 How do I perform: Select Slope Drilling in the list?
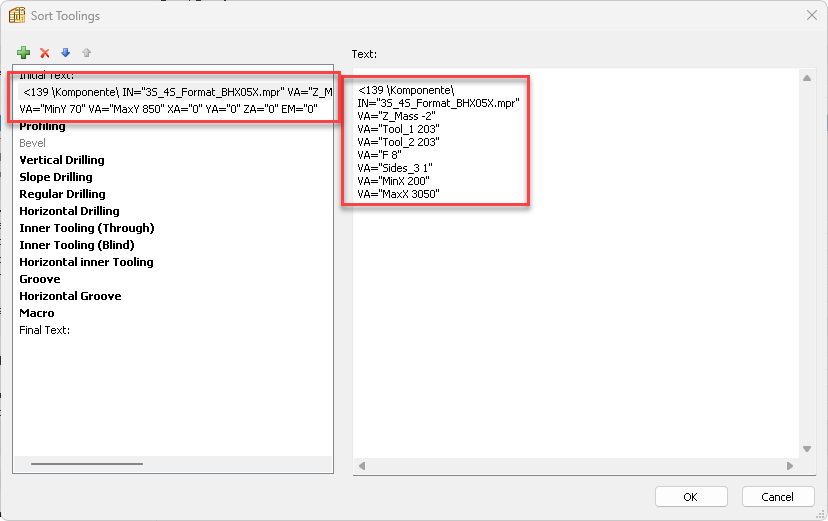click(56, 177)
